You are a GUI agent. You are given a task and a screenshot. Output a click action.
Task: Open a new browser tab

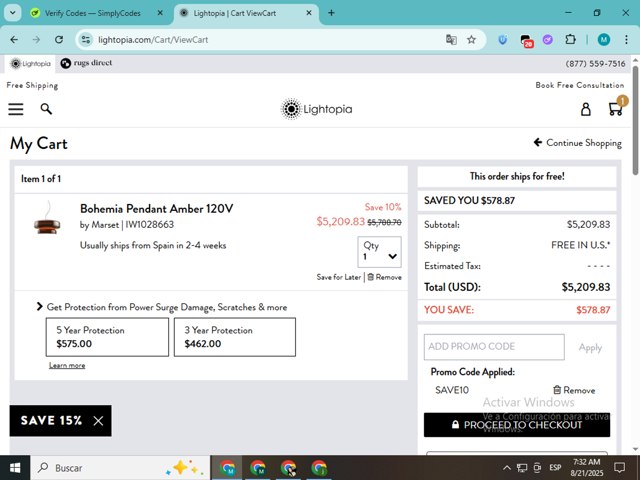[331, 13]
